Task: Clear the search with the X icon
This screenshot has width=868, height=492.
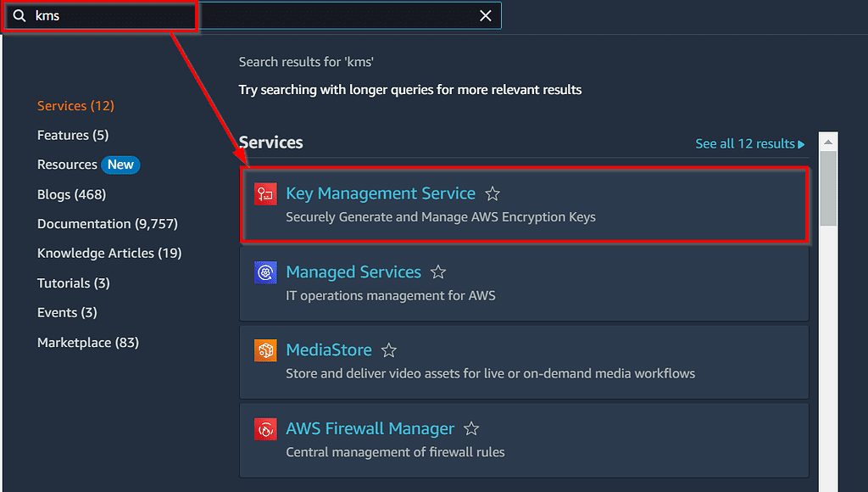Action: (x=485, y=15)
